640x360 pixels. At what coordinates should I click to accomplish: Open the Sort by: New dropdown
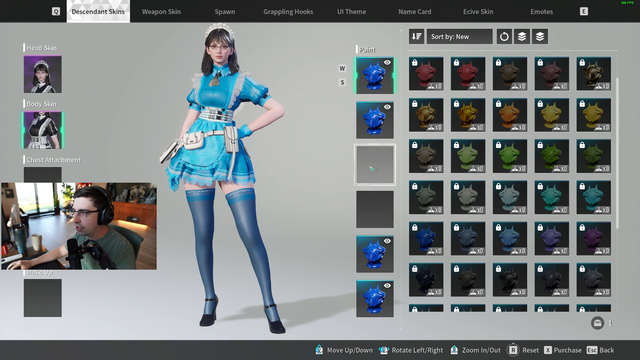pyautogui.click(x=460, y=36)
